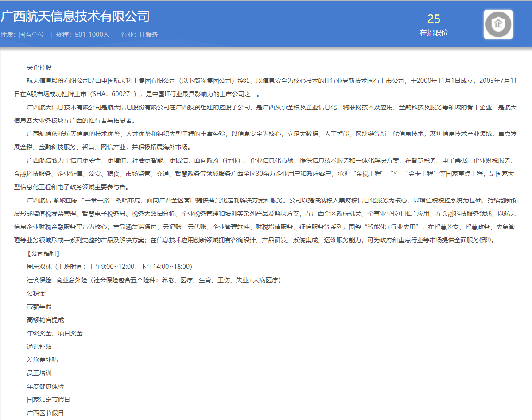Click the paragraph starting 航天信息股份有限公司是由

coord(266,87)
